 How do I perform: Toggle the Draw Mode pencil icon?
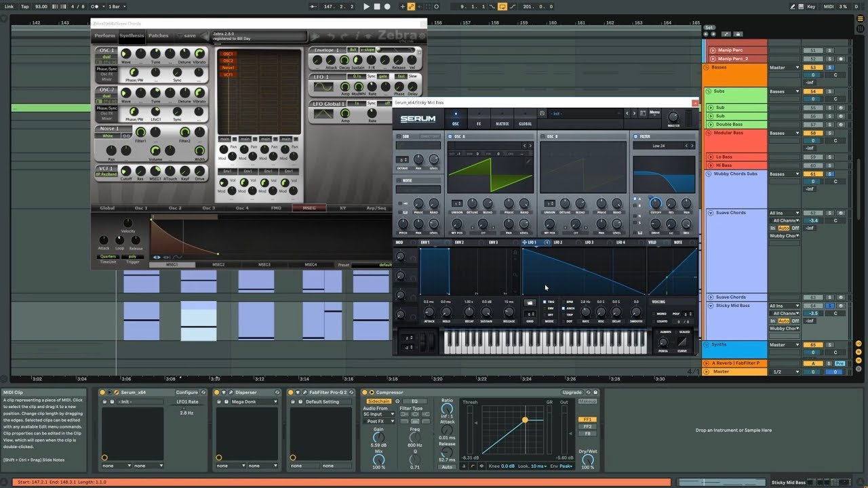[x=793, y=6]
